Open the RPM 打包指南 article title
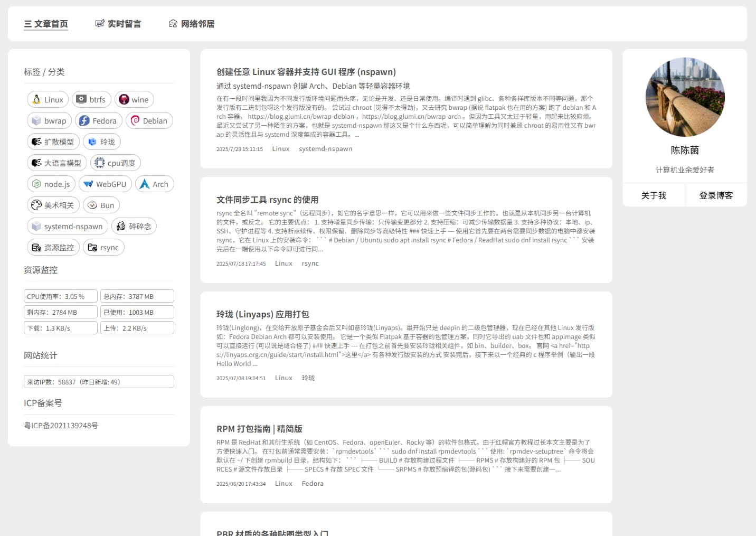Viewport: 756px width, 536px height. pos(259,429)
